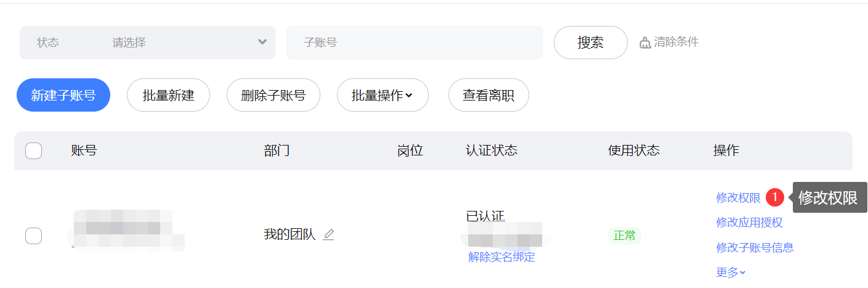Click the 账号 column header
868x288 pixels.
(84, 150)
